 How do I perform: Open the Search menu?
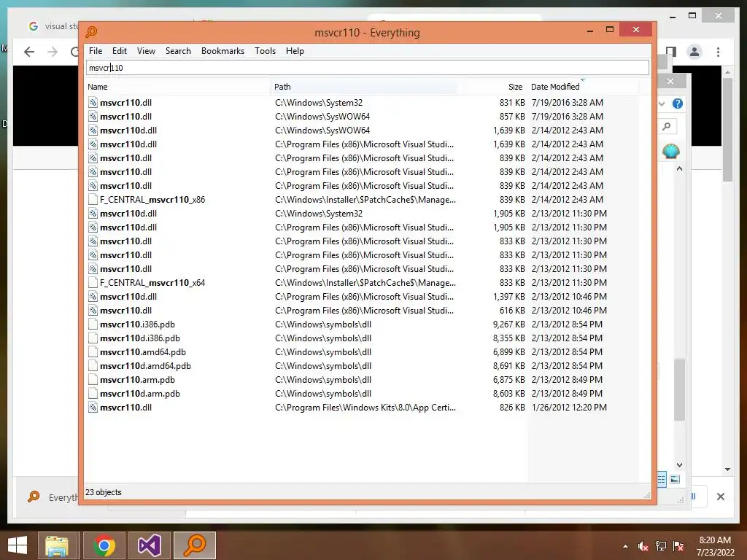pos(178,51)
